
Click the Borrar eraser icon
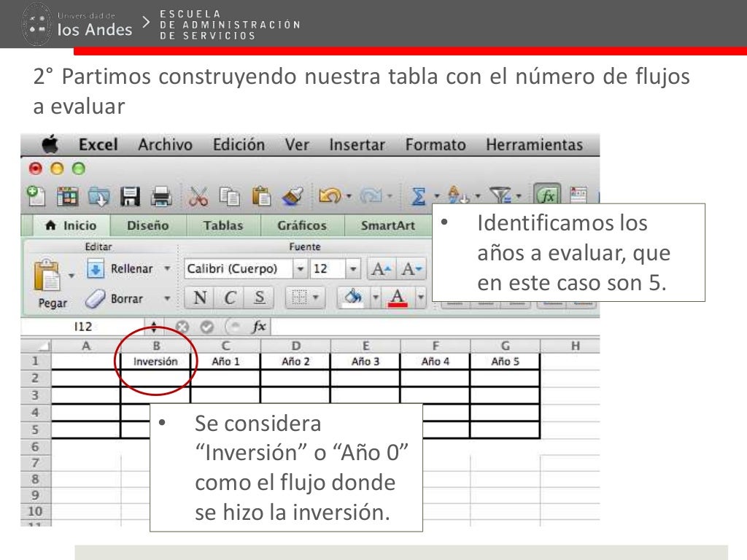pos(96,299)
